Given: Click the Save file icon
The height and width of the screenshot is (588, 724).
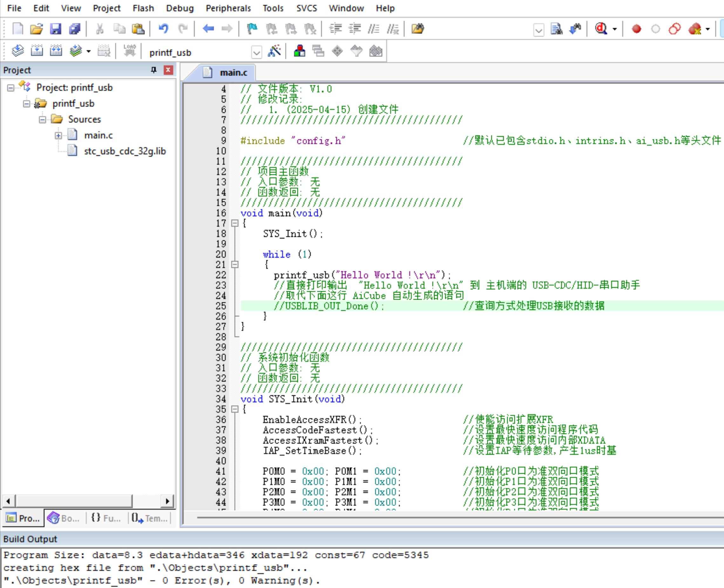Looking at the screenshot, I should [x=55, y=29].
